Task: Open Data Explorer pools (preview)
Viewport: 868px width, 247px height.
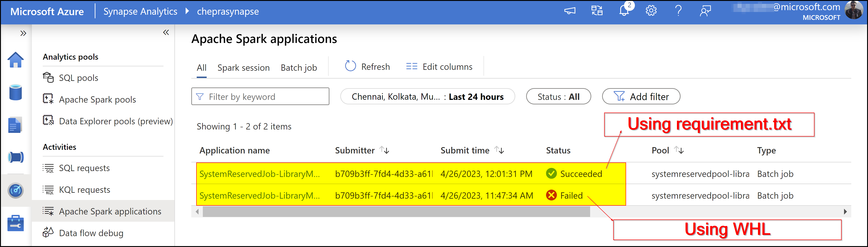Action: click(x=116, y=121)
